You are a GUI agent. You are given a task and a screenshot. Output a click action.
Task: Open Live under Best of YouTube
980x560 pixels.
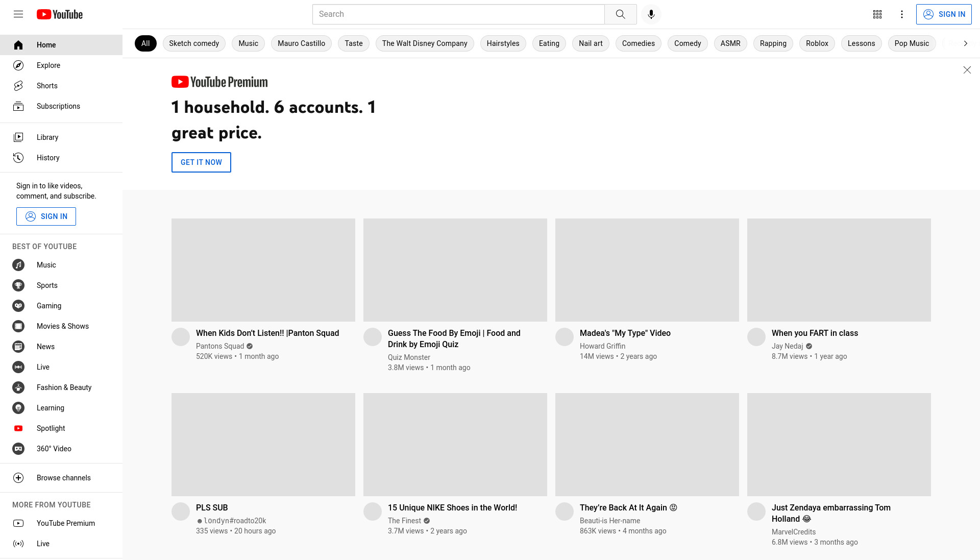tap(61, 367)
